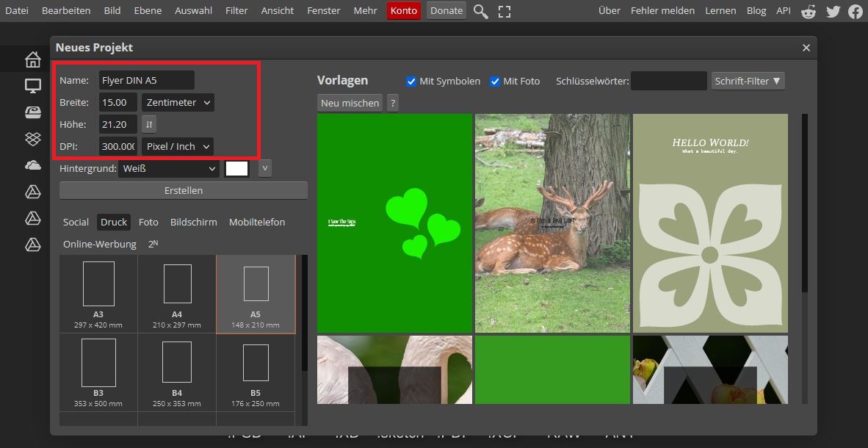Uncheck the Mit Symbolen checkbox

411,81
